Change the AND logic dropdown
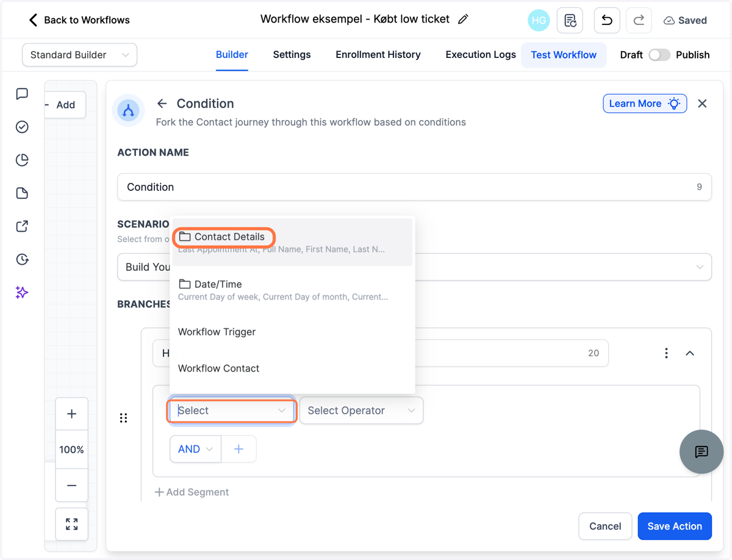 [x=195, y=449]
